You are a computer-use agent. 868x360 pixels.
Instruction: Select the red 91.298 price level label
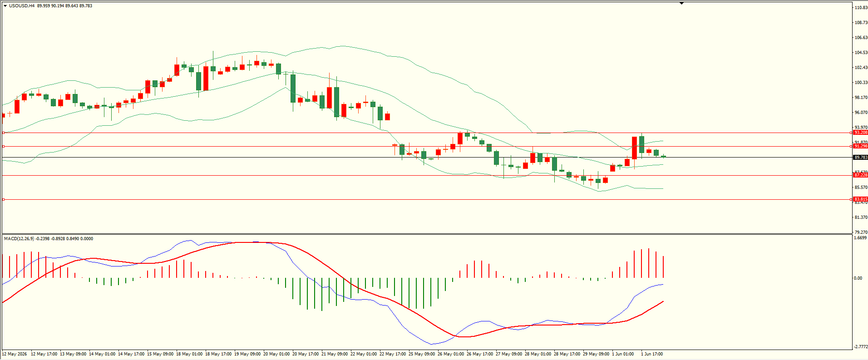coord(860,146)
